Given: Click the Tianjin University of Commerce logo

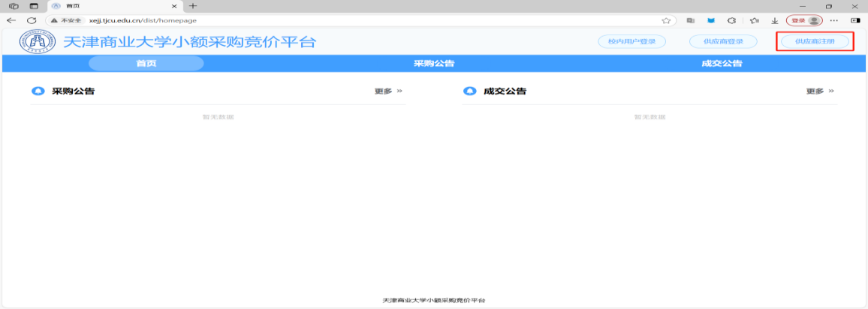Looking at the screenshot, I should coord(38,41).
